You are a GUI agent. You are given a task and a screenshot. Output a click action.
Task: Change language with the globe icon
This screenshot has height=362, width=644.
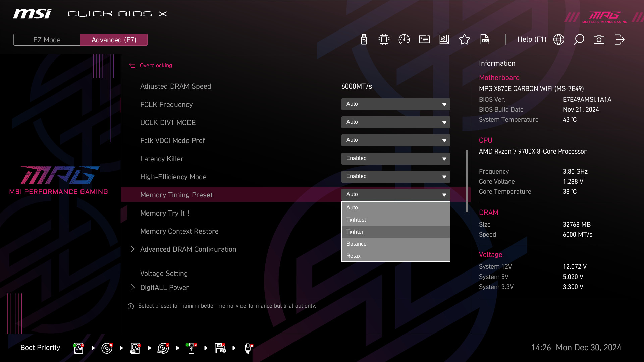pyautogui.click(x=559, y=40)
